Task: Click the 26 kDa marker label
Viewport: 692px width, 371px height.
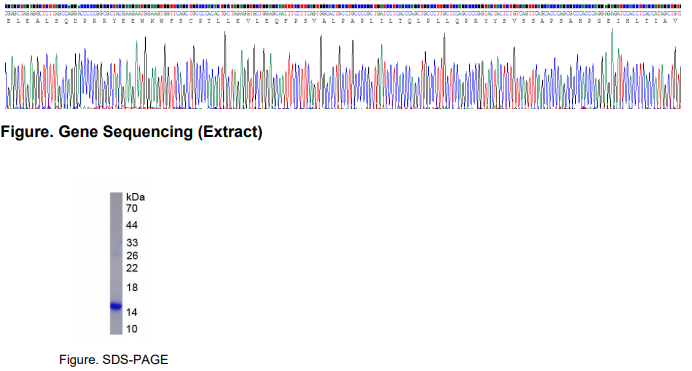Action: (x=132, y=255)
